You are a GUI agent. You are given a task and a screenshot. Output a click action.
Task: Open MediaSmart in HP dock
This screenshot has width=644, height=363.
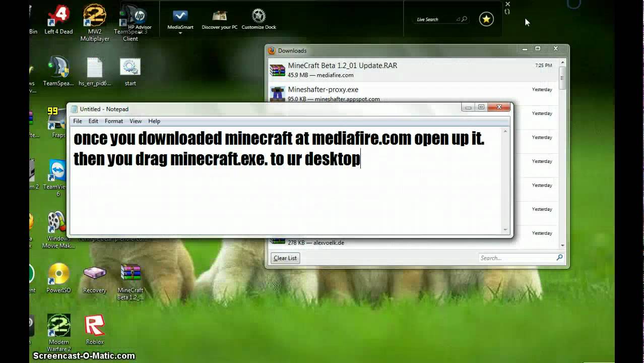point(180,19)
